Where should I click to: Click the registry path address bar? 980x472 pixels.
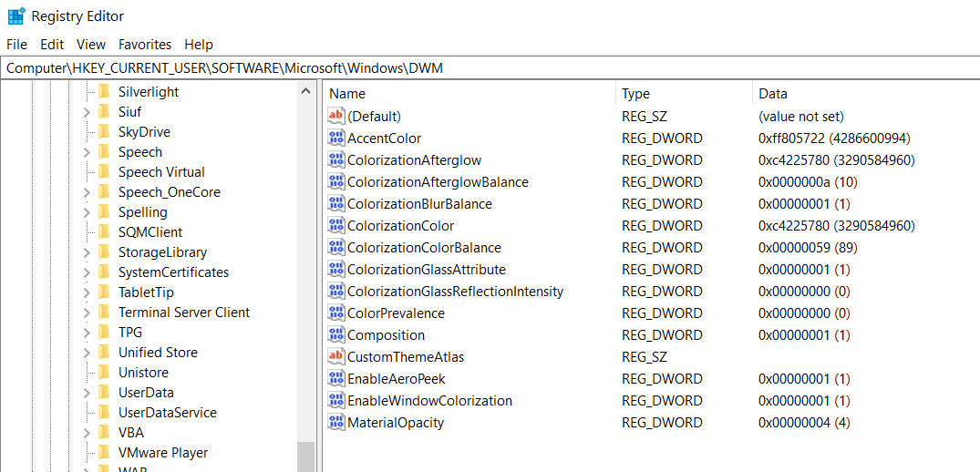click(490, 68)
